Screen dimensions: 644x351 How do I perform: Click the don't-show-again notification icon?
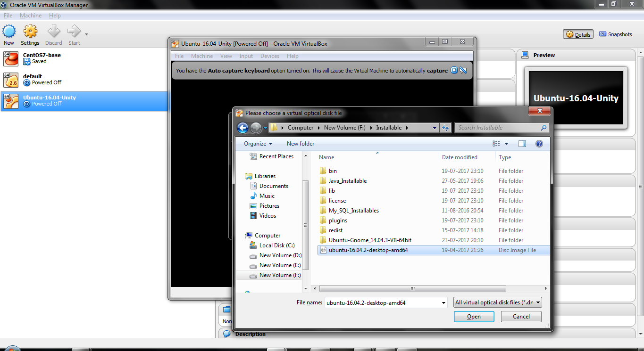point(463,70)
